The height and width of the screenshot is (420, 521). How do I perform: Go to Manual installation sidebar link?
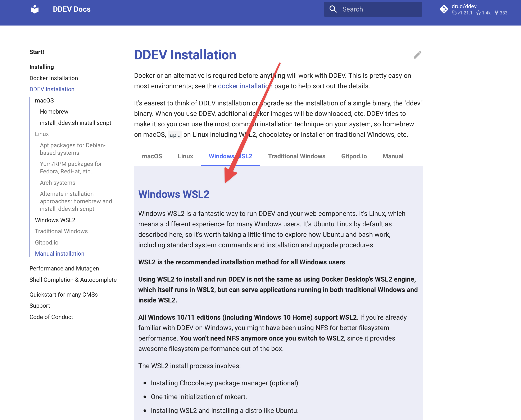[60, 254]
